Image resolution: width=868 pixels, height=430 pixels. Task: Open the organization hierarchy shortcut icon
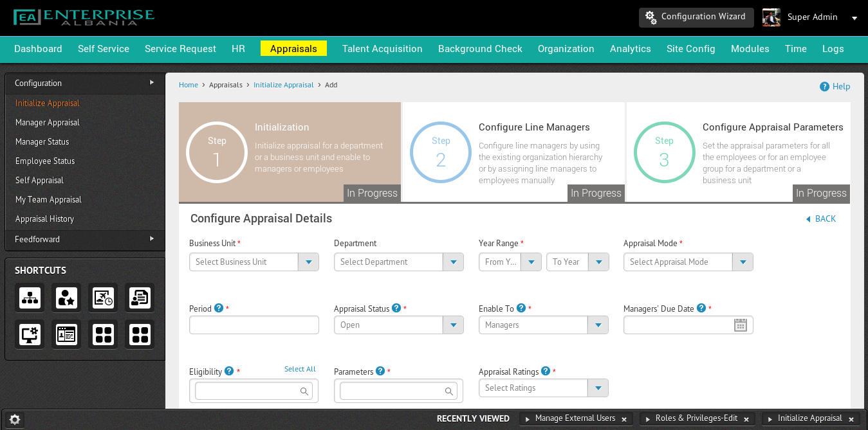[30, 298]
